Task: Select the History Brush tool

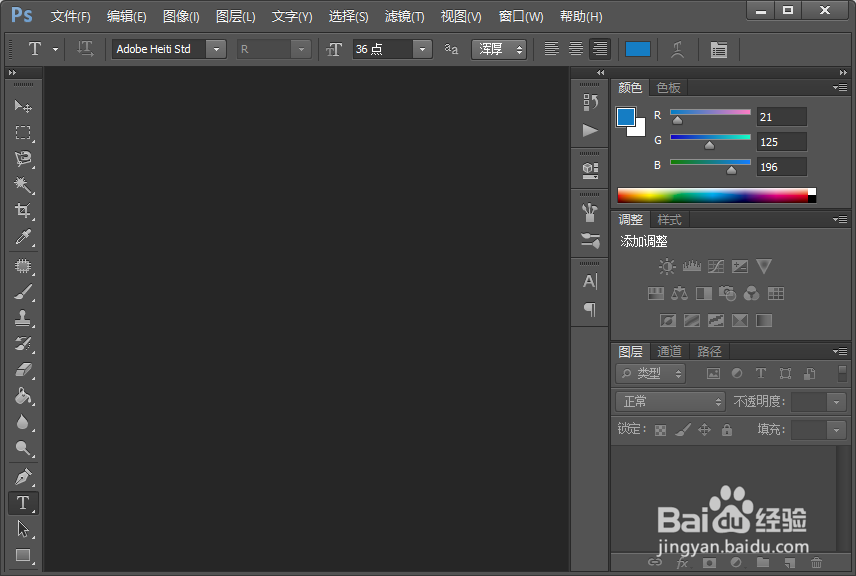Action: [x=23, y=344]
